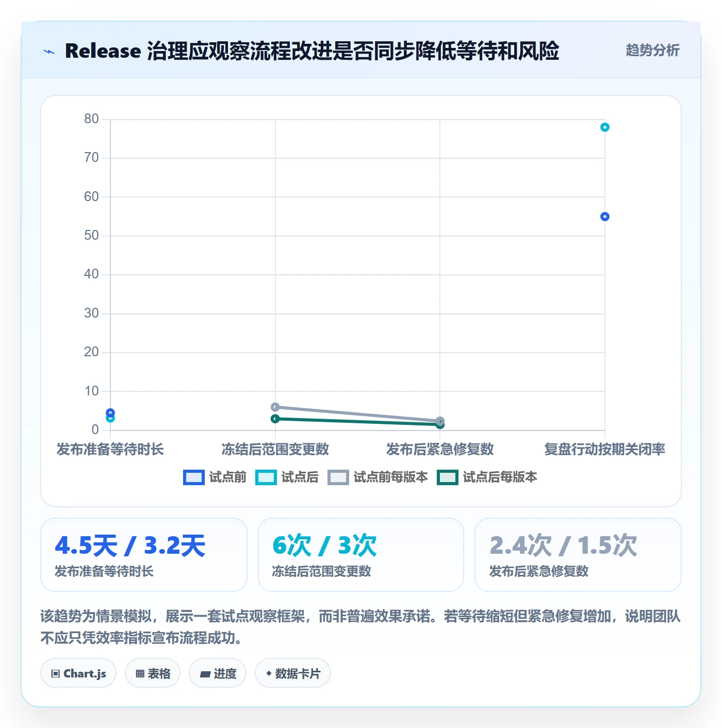This screenshot has height=728, width=722.
Task: Click the 发布准备等待时长 axis label
Action: (110, 449)
